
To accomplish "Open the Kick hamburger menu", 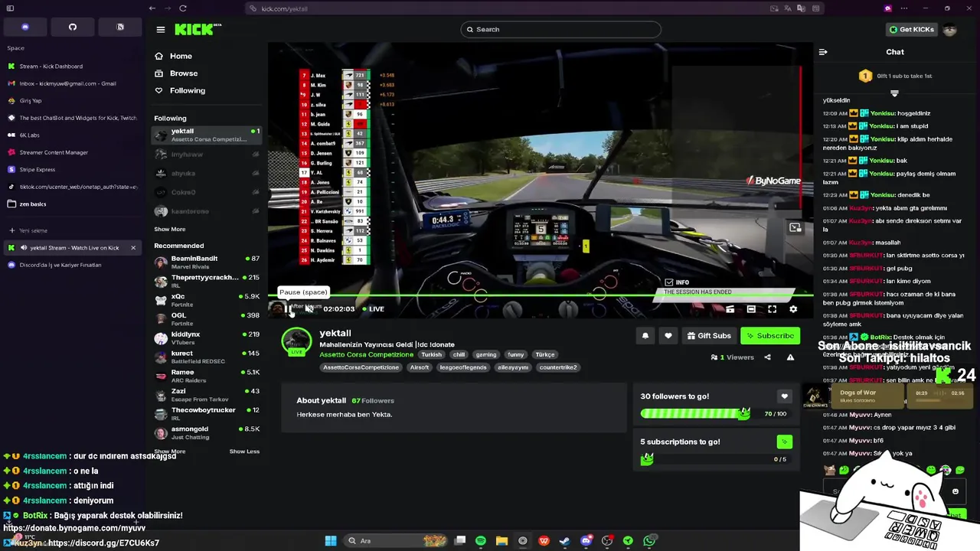I will click(x=160, y=30).
